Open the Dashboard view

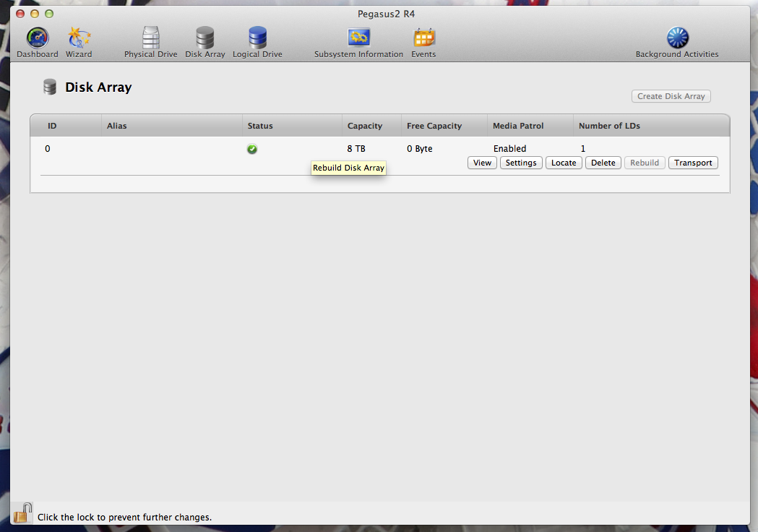click(x=37, y=41)
